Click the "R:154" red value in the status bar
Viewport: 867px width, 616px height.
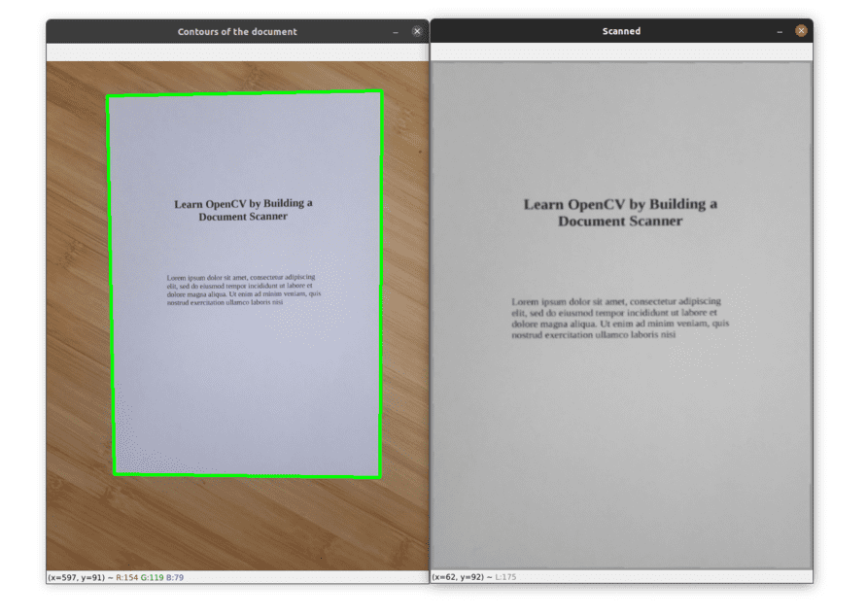(127, 577)
